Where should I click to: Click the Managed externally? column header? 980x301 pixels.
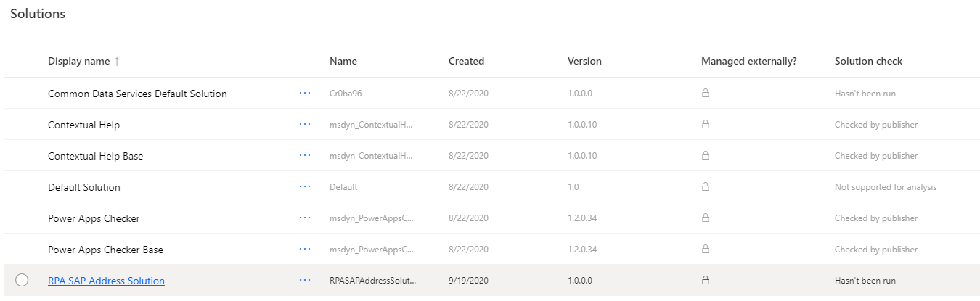click(748, 62)
